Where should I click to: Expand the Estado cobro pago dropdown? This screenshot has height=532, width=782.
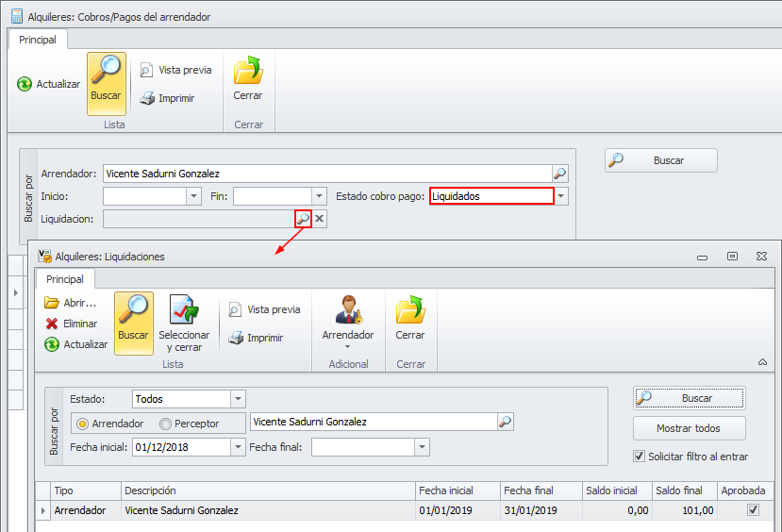(561, 196)
